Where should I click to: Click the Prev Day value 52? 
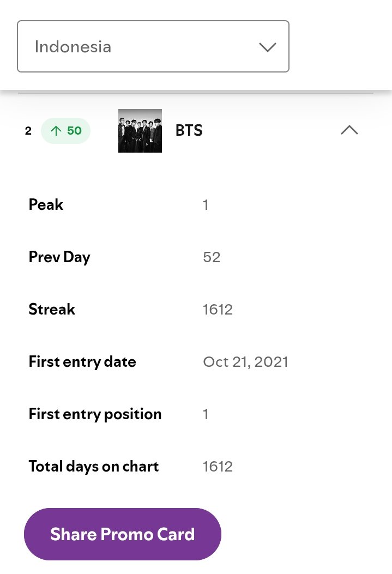212,257
